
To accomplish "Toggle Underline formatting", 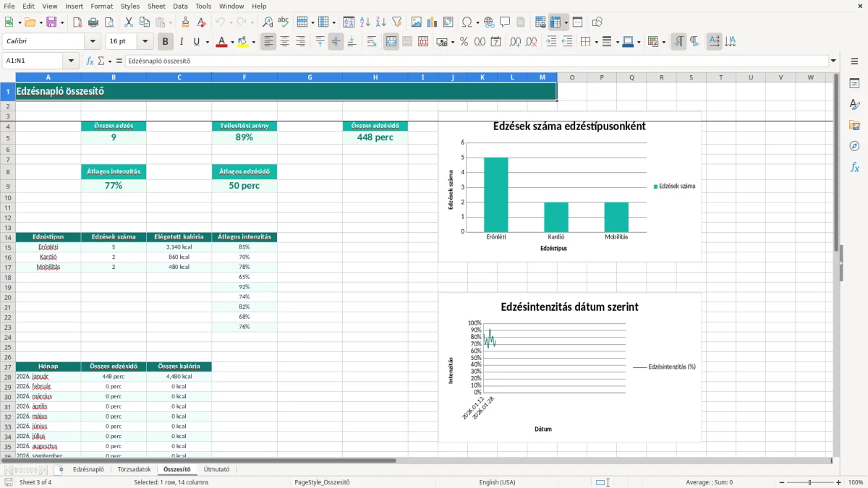I will (x=197, y=42).
